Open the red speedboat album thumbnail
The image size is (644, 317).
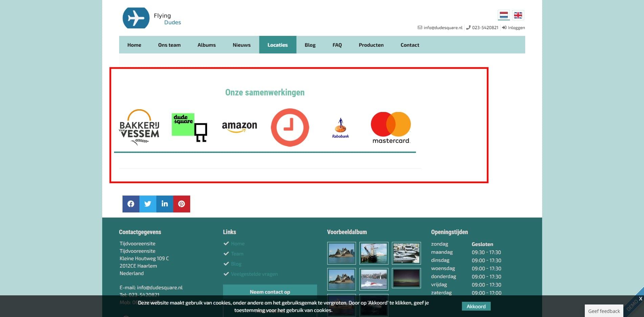[x=374, y=279]
